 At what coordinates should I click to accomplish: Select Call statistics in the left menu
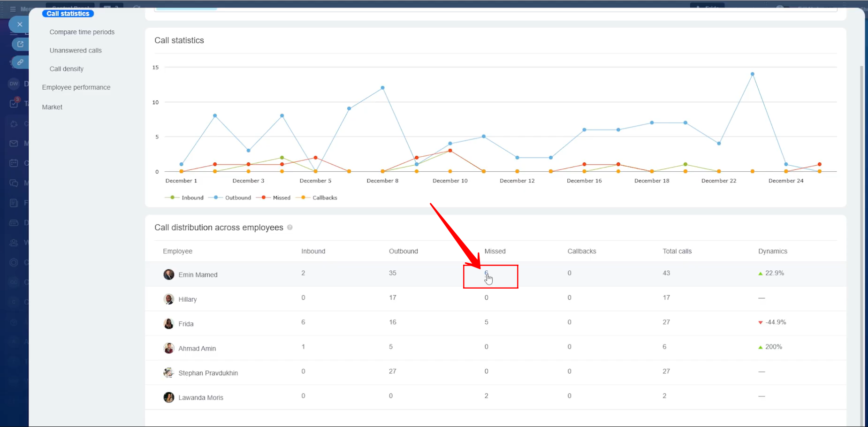coord(68,14)
